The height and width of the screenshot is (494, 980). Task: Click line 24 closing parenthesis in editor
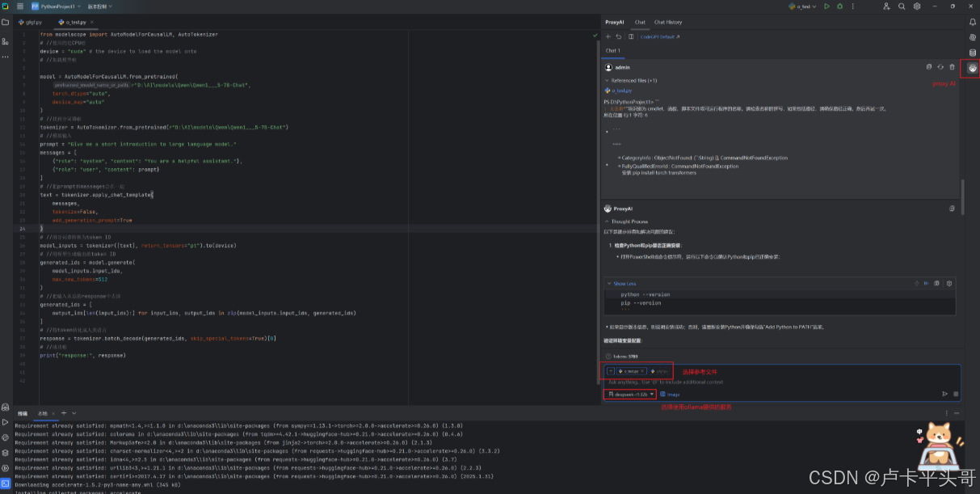coord(41,229)
